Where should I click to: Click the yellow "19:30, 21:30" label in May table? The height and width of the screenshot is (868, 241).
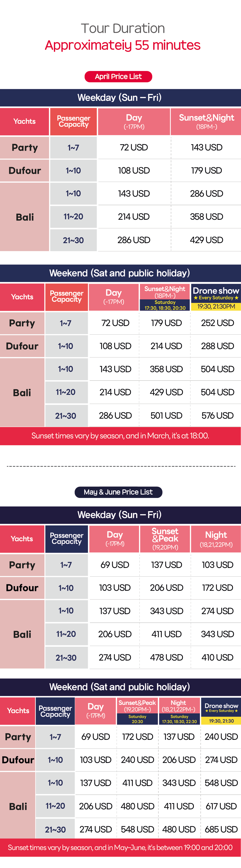click(x=221, y=721)
